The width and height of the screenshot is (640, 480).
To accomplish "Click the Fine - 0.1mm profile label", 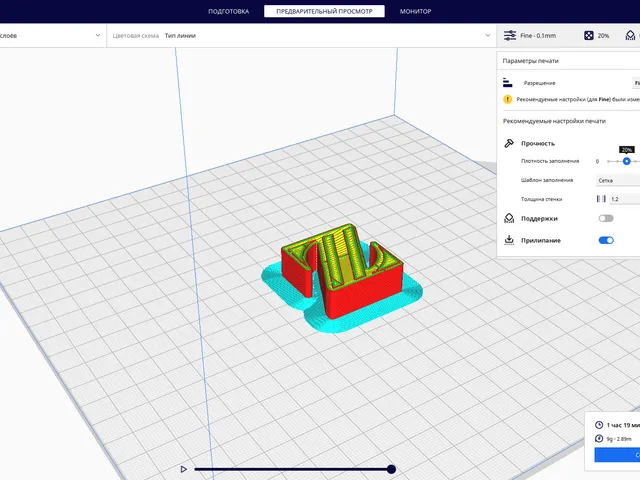I will (538, 36).
